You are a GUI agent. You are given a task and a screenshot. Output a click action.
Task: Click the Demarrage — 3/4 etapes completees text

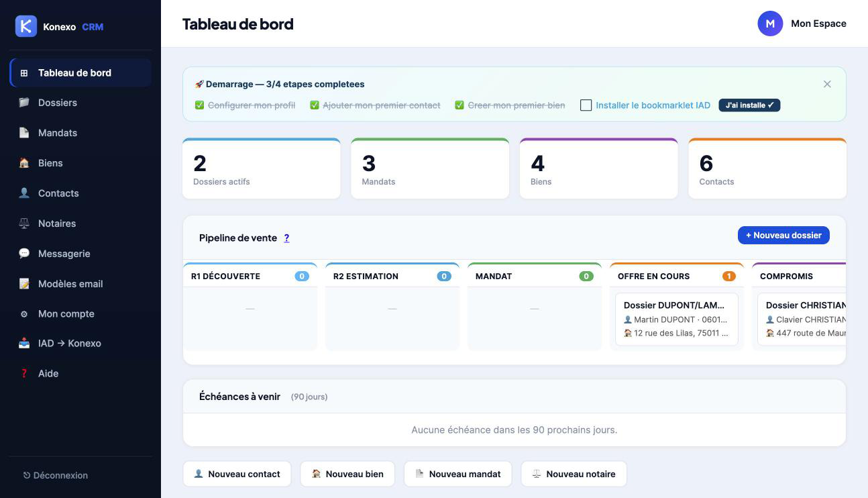click(x=285, y=85)
